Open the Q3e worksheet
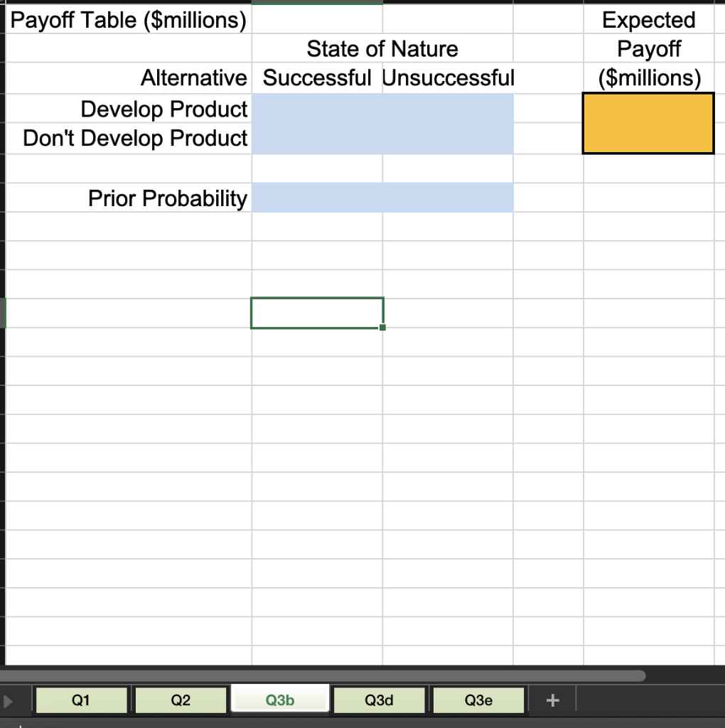Image resolution: width=725 pixels, height=728 pixels. click(478, 700)
